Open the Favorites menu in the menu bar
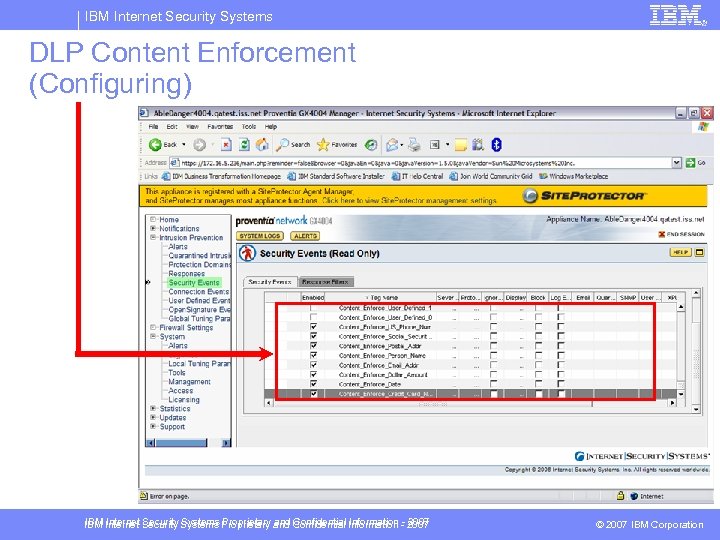The image size is (720, 540). pyautogui.click(x=220, y=127)
